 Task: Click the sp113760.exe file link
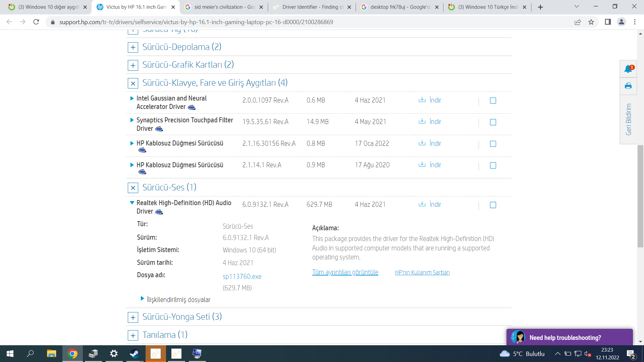click(x=242, y=277)
